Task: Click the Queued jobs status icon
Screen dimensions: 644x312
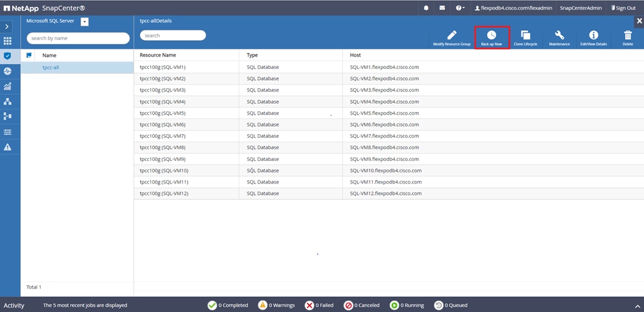Action: [439, 305]
